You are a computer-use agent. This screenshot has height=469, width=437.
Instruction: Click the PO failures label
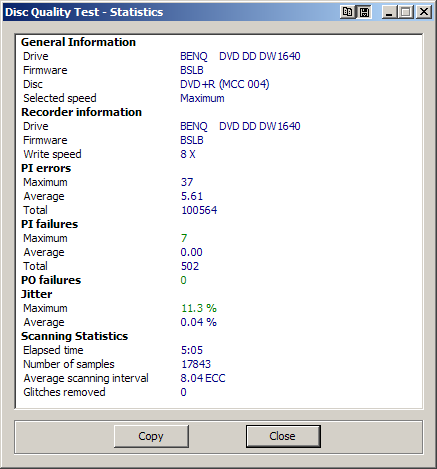point(51,280)
